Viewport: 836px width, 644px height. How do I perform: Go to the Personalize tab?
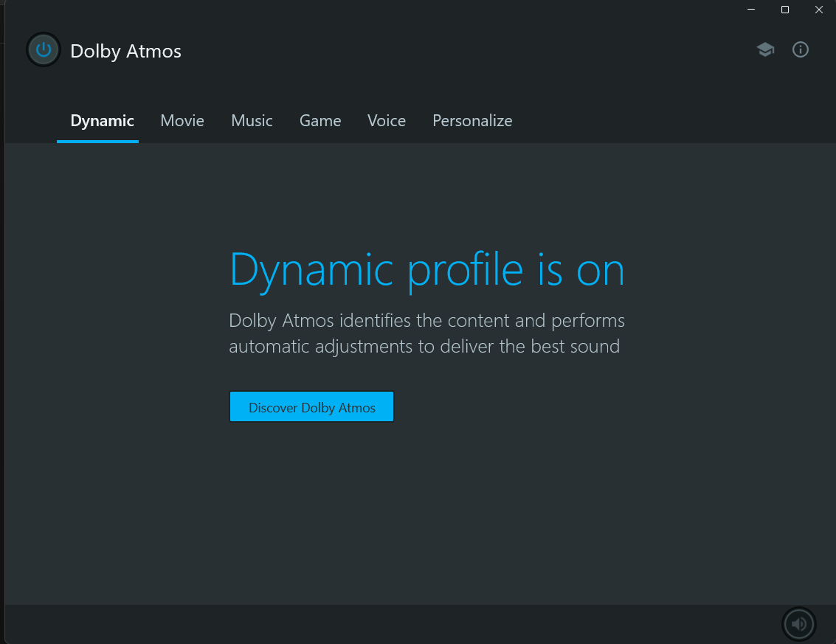click(x=472, y=121)
